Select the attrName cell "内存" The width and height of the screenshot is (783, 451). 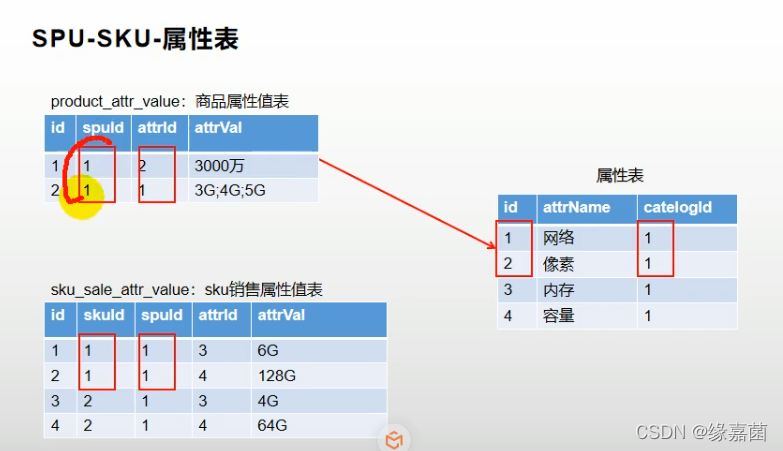click(x=559, y=290)
